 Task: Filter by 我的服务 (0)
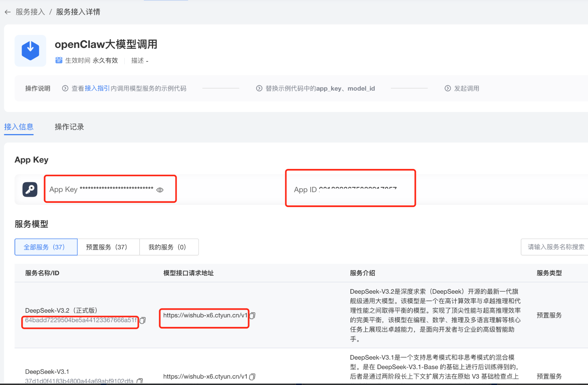tap(167, 247)
